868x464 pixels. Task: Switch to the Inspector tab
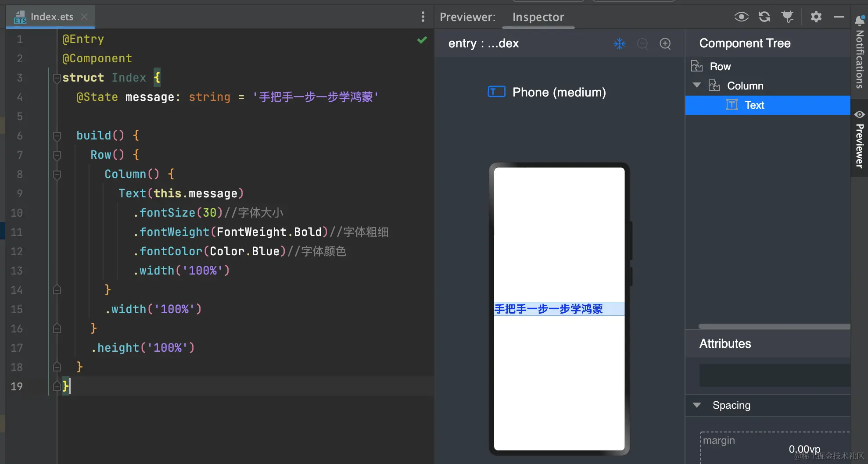pyautogui.click(x=538, y=17)
